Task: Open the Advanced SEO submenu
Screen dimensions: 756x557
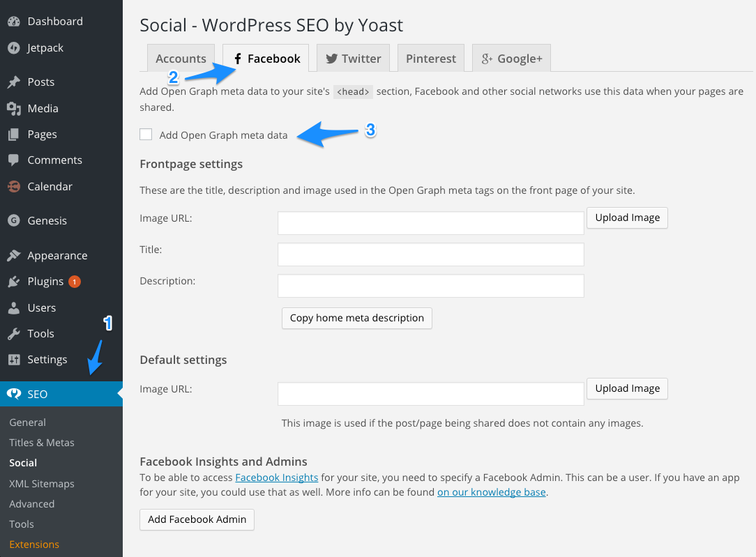Action: point(32,503)
